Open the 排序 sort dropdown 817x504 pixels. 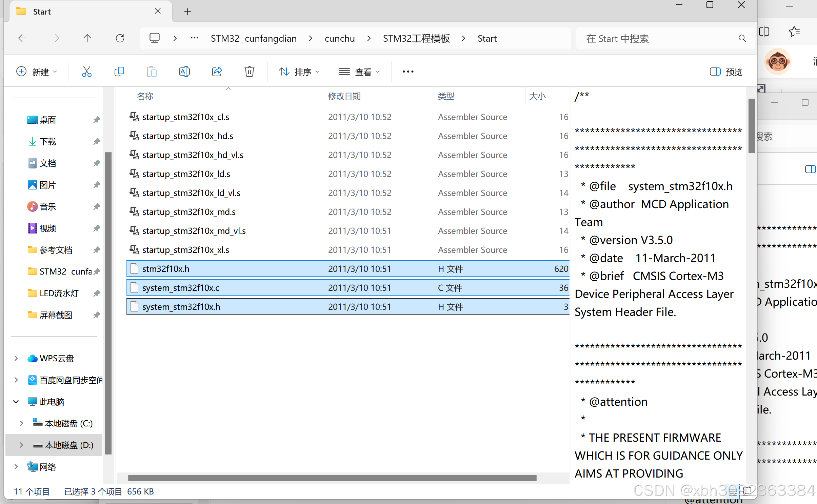(299, 72)
